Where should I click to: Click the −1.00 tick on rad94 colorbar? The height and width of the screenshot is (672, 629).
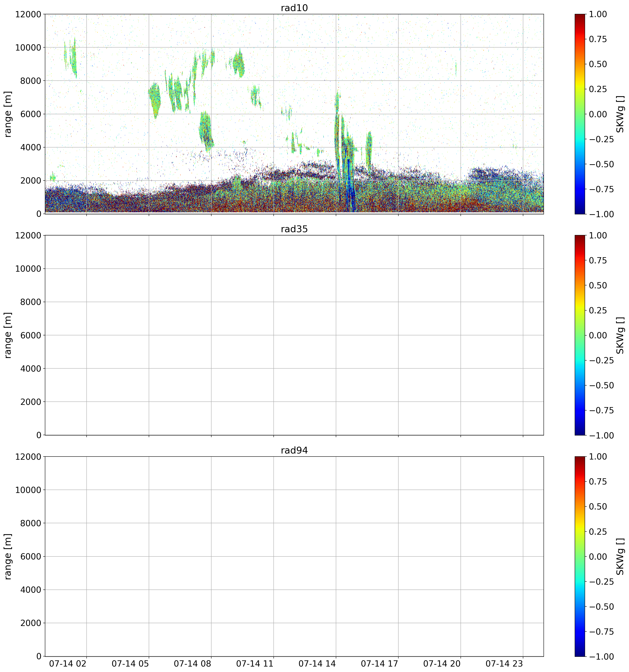[x=601, y=657]
